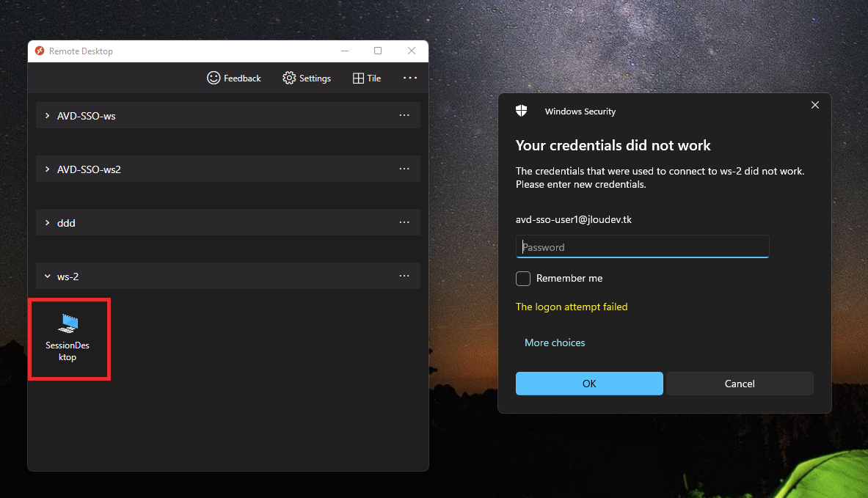
Task: Maximize the Remote Desktop window
Action: coord(378,51)
